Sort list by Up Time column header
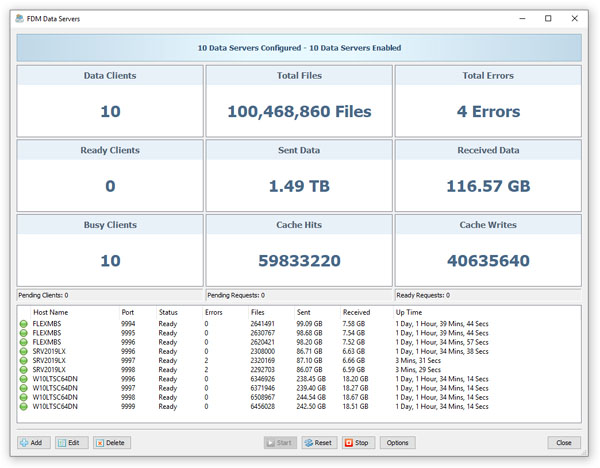The width and height of the screenshot is (600, 468). pyautogui.click(x=409, y=312)
